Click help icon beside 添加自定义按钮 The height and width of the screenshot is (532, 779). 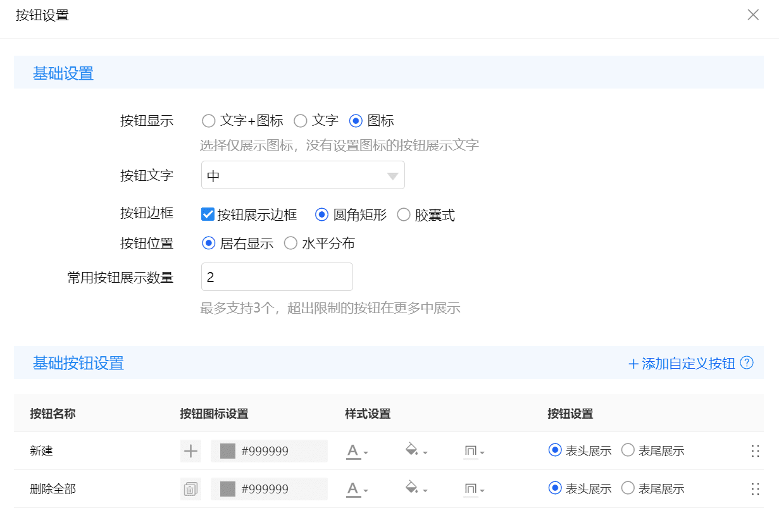[747, 363]
